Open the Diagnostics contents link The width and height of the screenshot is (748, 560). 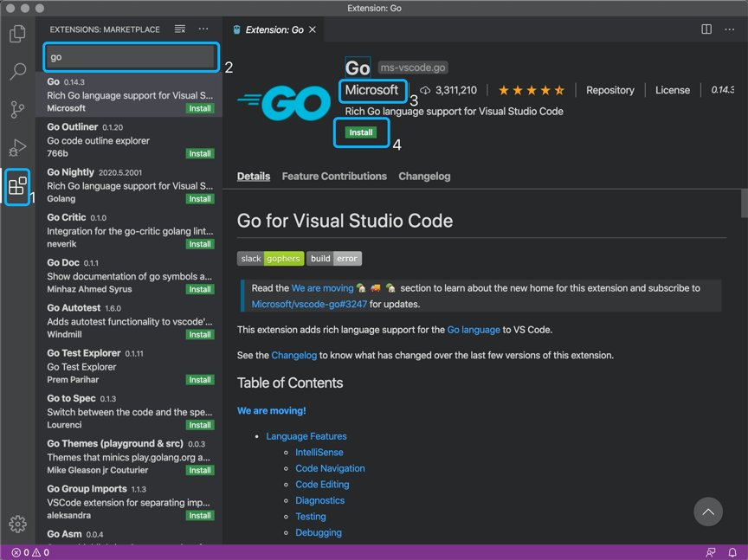tap(319, 500)
